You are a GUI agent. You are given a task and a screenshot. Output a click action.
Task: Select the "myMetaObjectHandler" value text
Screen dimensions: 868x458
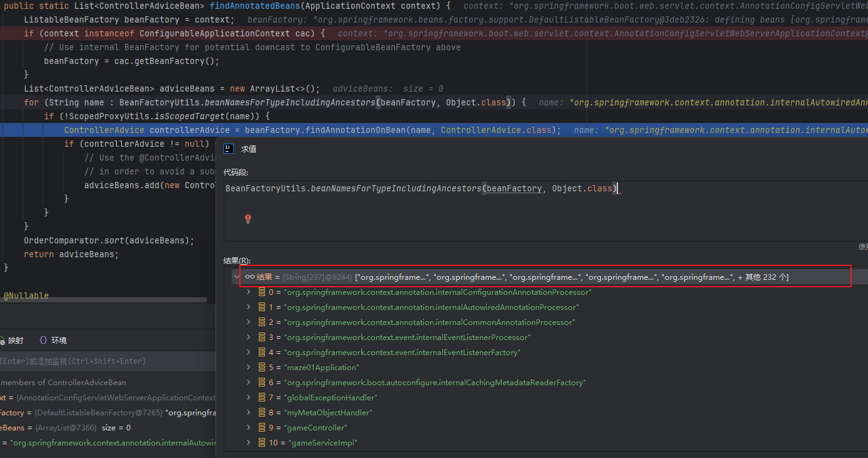pyautogui.click(x=329, y=413)
